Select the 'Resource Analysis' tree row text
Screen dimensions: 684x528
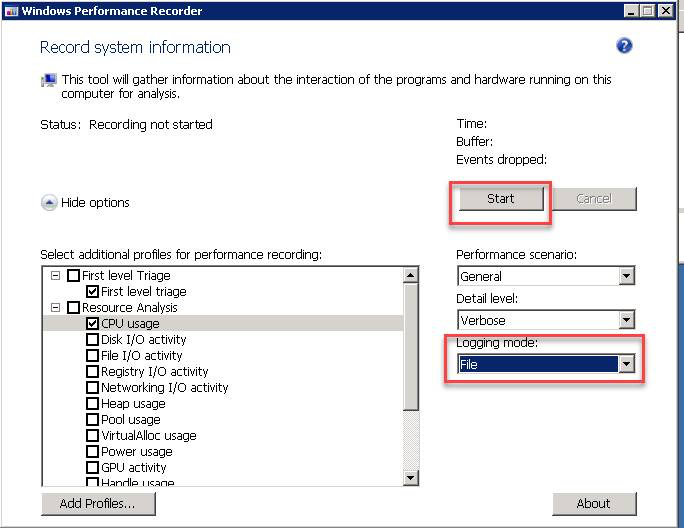point(130,308)
